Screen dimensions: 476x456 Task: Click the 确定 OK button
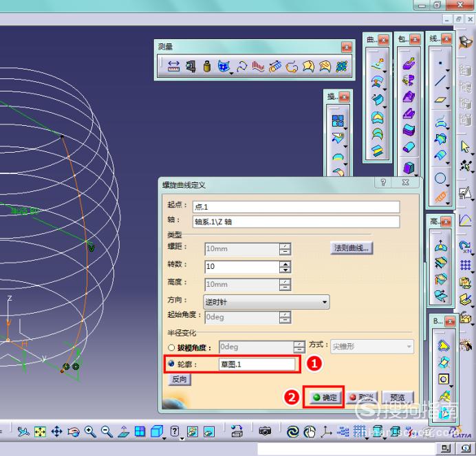325,397
